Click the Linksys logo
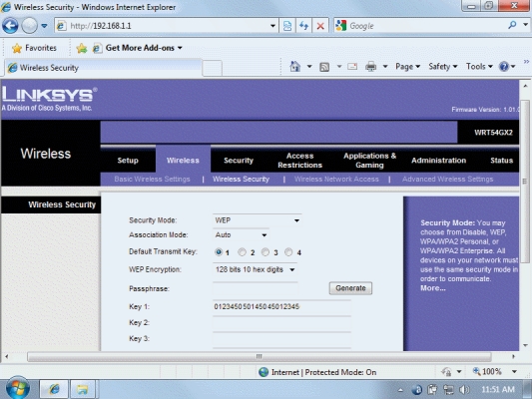 pyautogui.click(x=49, y=99)
